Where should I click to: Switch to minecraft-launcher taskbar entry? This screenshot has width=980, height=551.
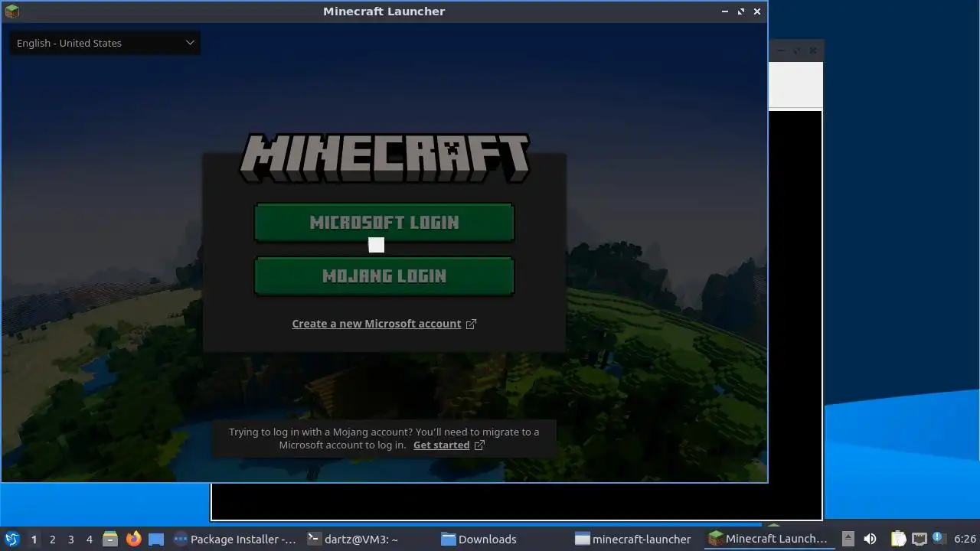[x=633, y=539]
